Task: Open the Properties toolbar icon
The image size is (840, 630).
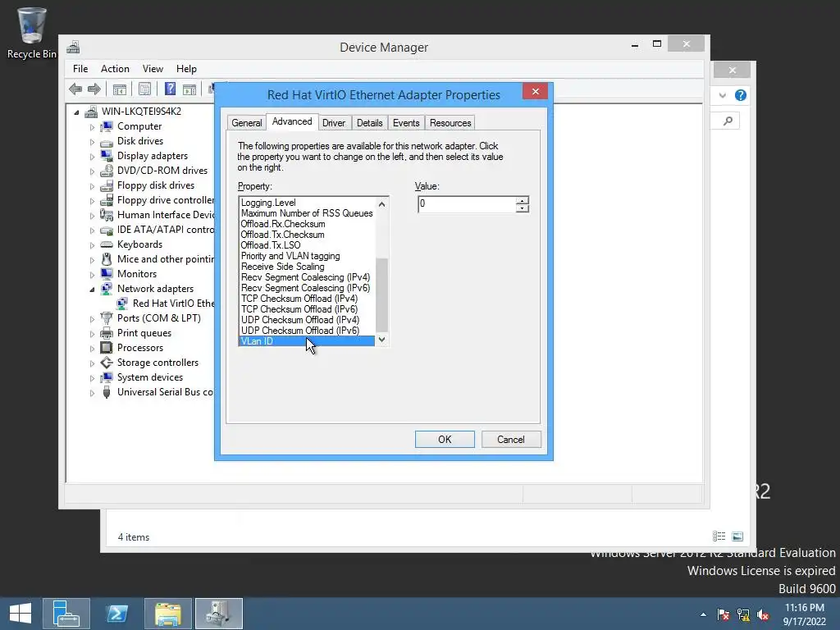Action: coord(144,89)
